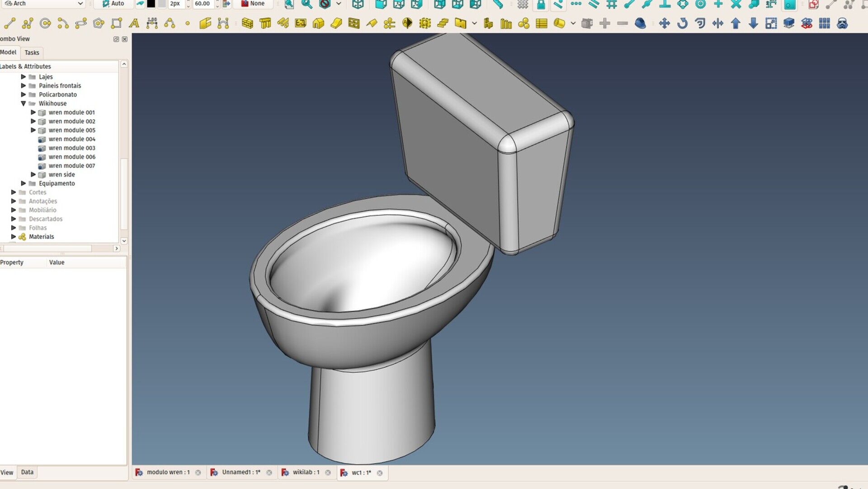
Task: Select the Draft Move tool
Action: [665, 23]
